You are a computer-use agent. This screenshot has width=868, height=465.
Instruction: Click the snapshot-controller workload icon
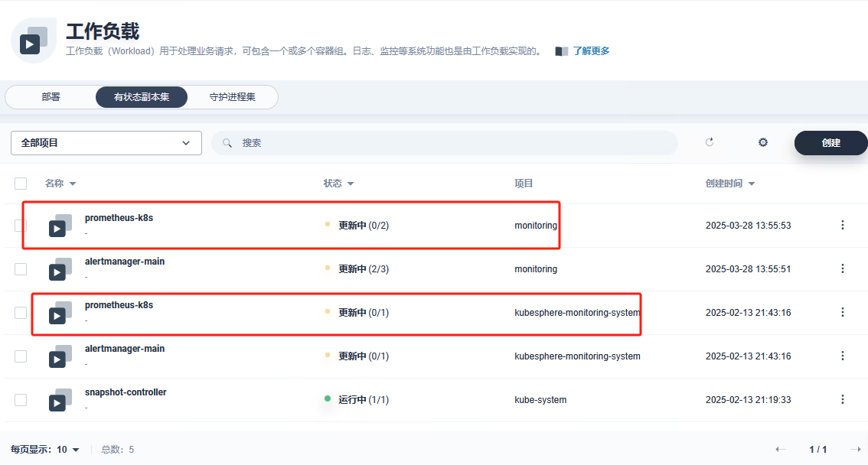click(60, 400)
